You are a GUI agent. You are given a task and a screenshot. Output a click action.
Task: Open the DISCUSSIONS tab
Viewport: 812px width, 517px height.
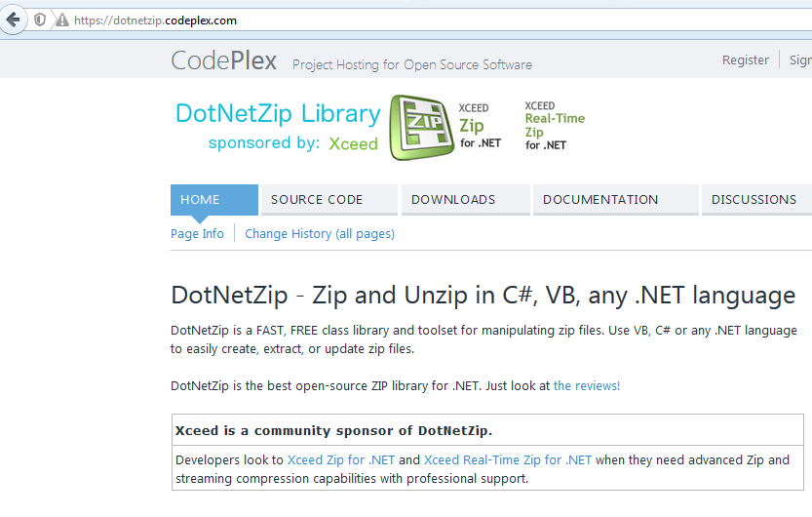click(x=756, y=199)
